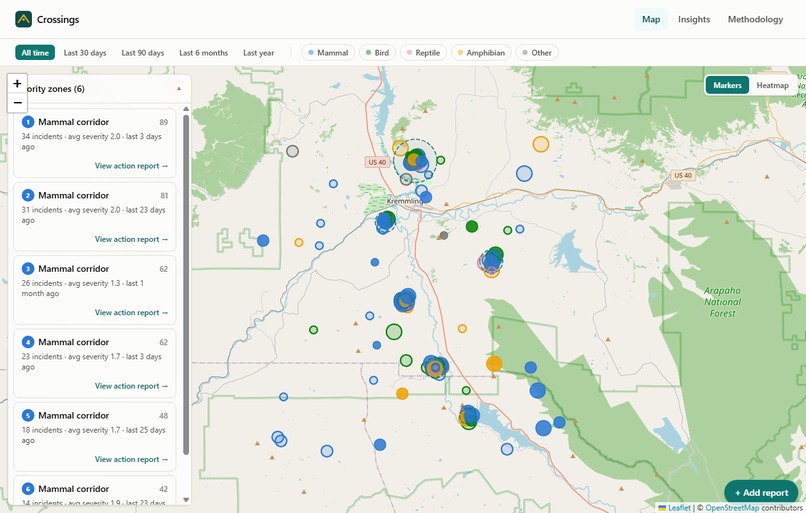
Task: Open the OpenStreetMap attribution link
Action: (732, 508)
